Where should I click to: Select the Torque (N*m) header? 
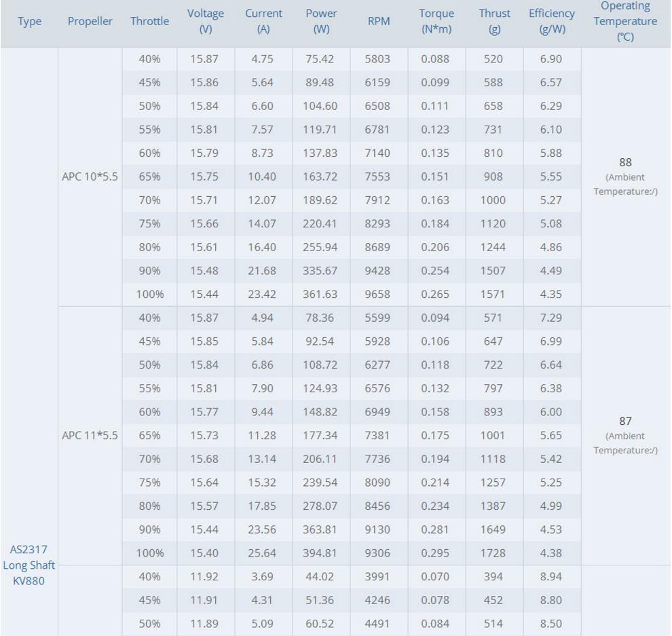pyautogui.click(x=436, y=22)
